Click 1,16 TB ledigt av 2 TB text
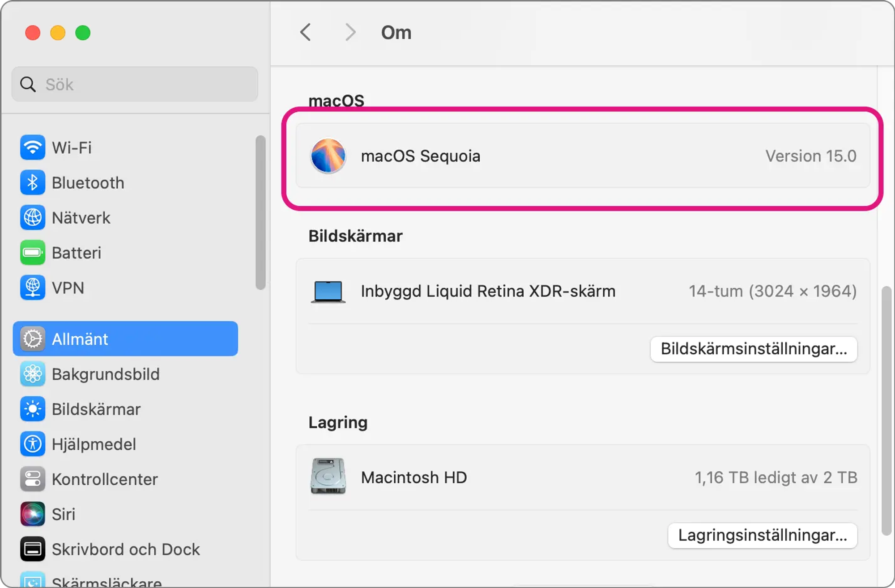 point(776,478)
